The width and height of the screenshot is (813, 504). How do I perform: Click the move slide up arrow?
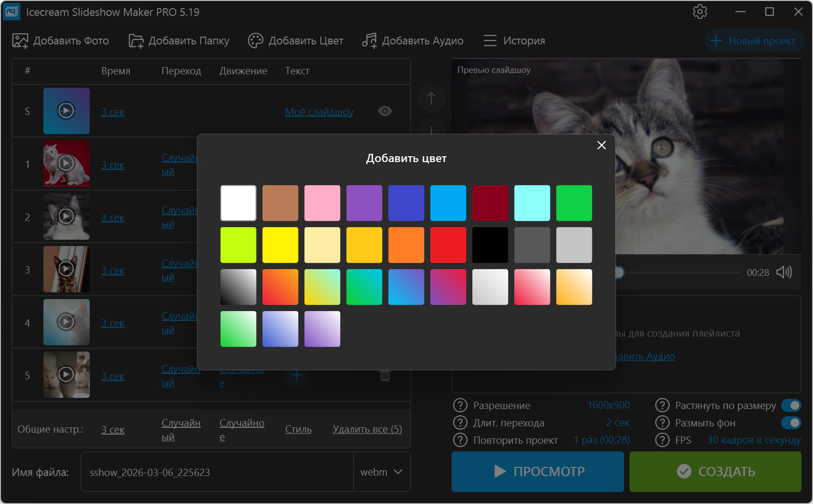point(431,98)
